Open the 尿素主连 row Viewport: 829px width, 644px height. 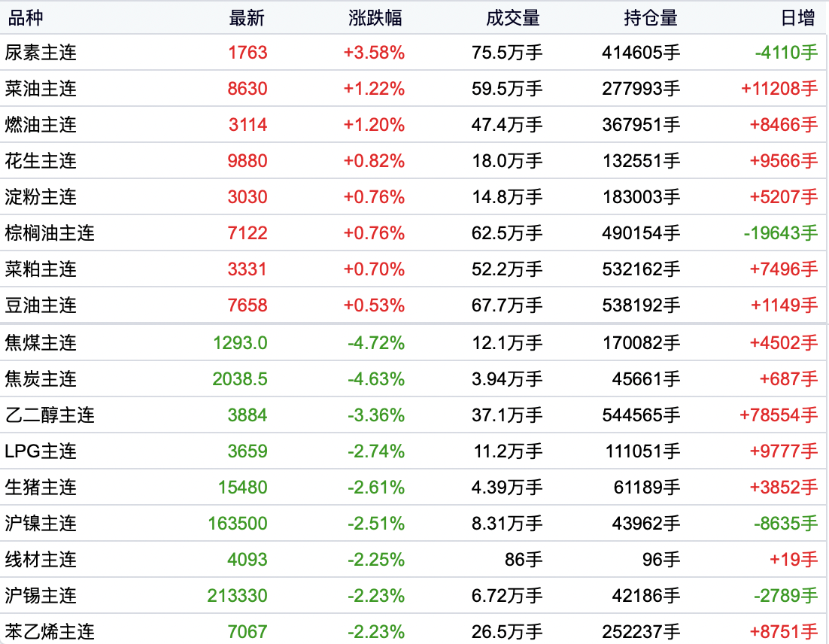coord(41,53)
